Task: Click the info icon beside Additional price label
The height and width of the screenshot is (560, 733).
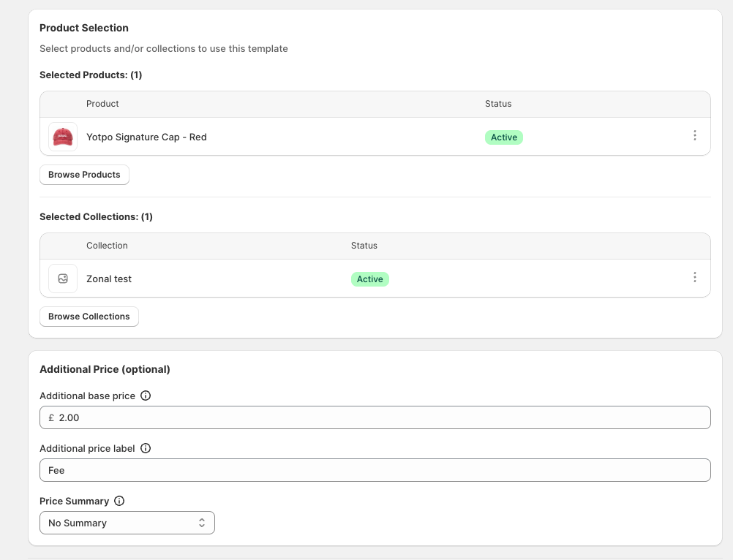Action: pos(146,448)
